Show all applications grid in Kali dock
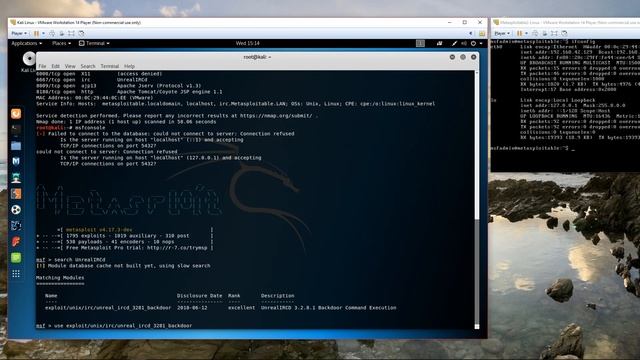This screenshot has height=360, width=640. click(x=16, y=274)
